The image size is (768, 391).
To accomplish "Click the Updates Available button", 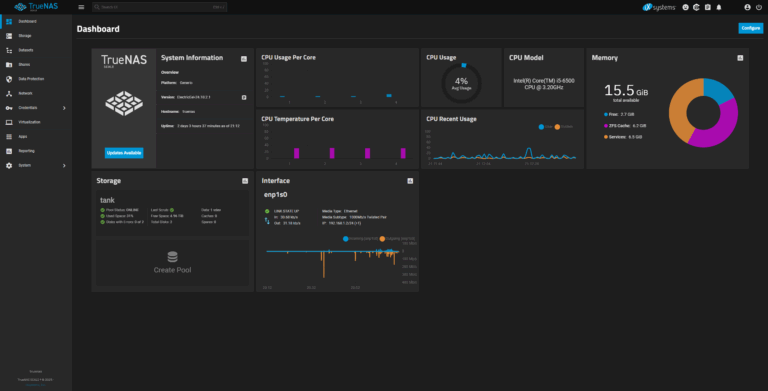I will (124, 153).
